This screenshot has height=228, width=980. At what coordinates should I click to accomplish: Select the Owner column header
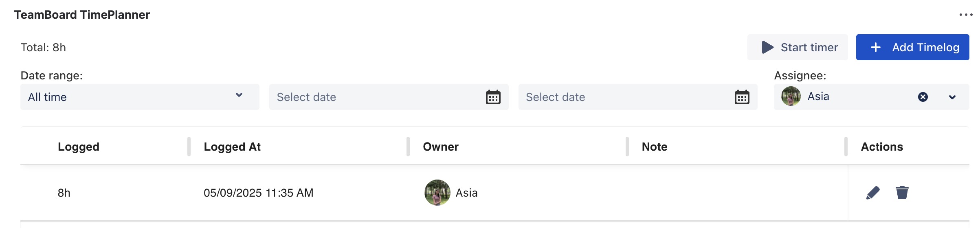(441, 147)
